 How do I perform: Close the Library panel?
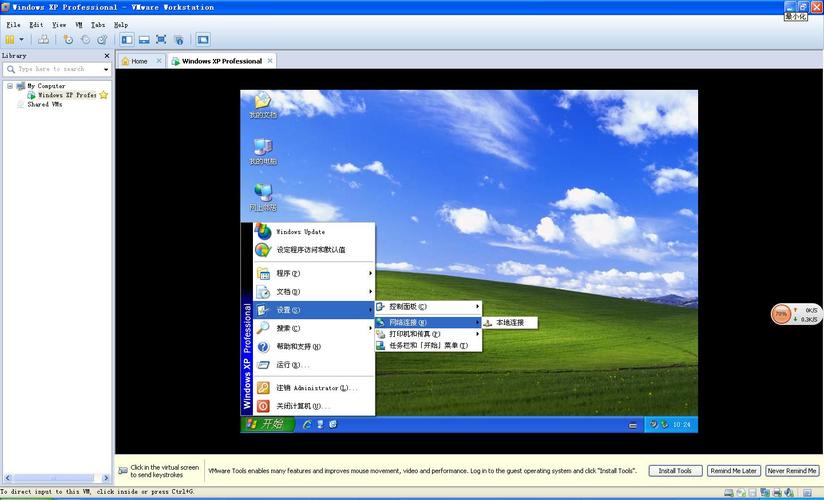107,55
